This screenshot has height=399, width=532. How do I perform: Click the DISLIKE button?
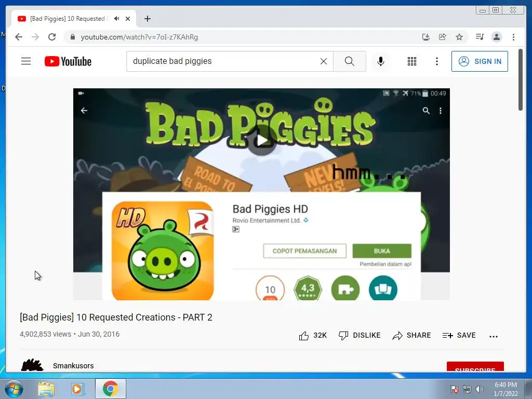(x=360, y=336)
